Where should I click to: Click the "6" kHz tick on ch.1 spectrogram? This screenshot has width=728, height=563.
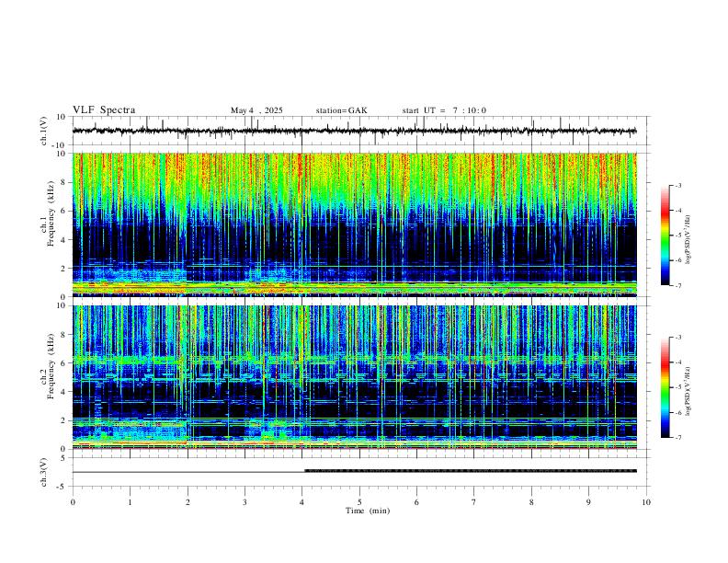click(63, 211)
